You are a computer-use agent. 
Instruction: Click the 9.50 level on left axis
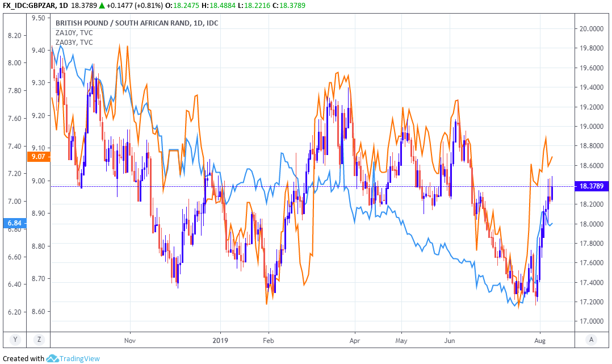(39, 18)
